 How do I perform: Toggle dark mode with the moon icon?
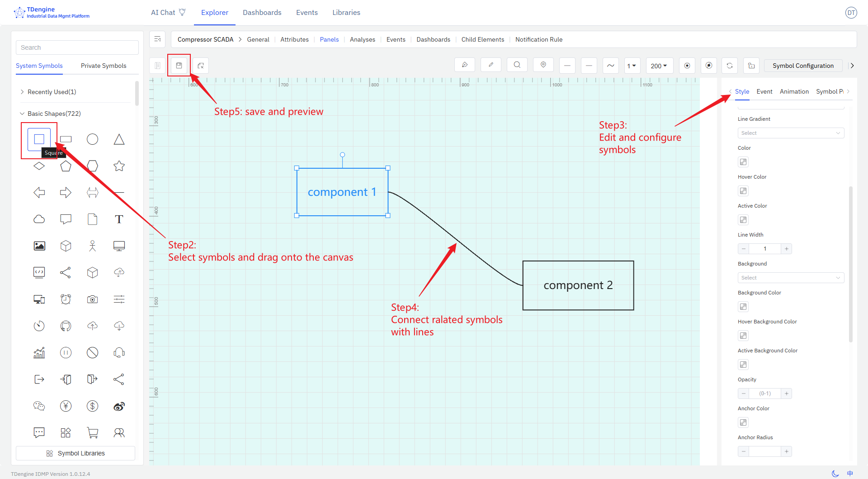point(834,473)
